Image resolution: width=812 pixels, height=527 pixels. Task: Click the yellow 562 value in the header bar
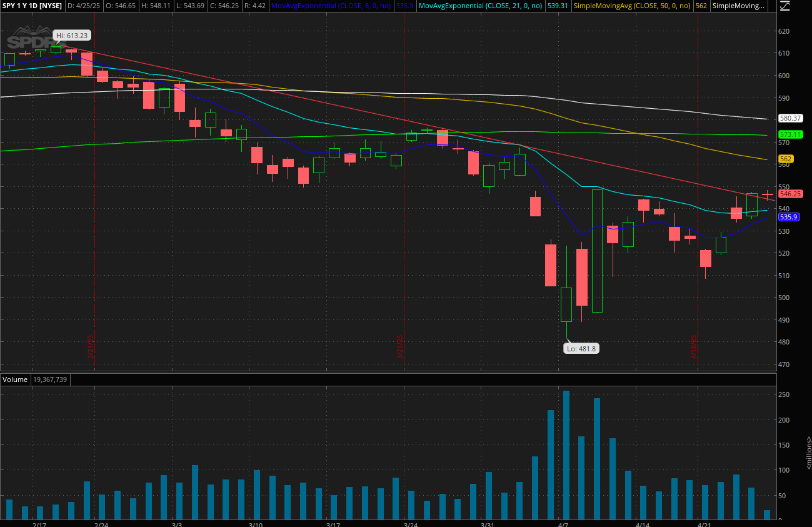pyautogui.click(x=701, y=6)
